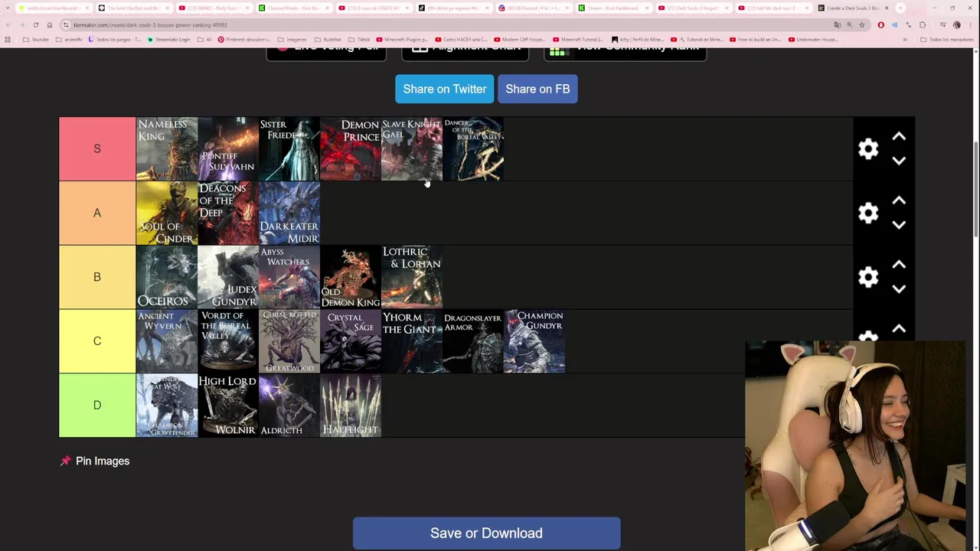Select Soul of Cinder boss image
Viewport: 980px width, 551px height.
(167, 213)
